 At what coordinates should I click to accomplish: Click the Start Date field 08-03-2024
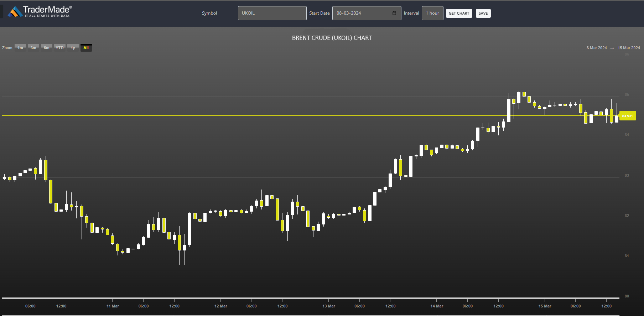point(367,13)
